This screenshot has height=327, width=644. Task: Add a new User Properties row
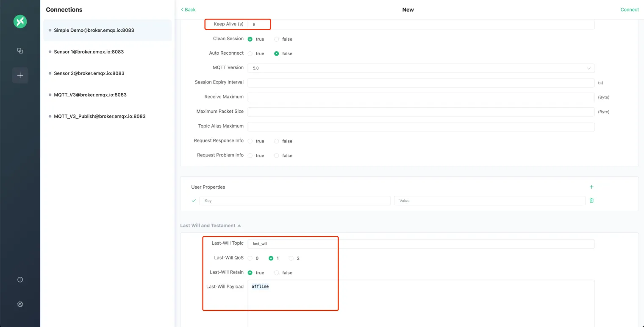[x=591, y=187]
